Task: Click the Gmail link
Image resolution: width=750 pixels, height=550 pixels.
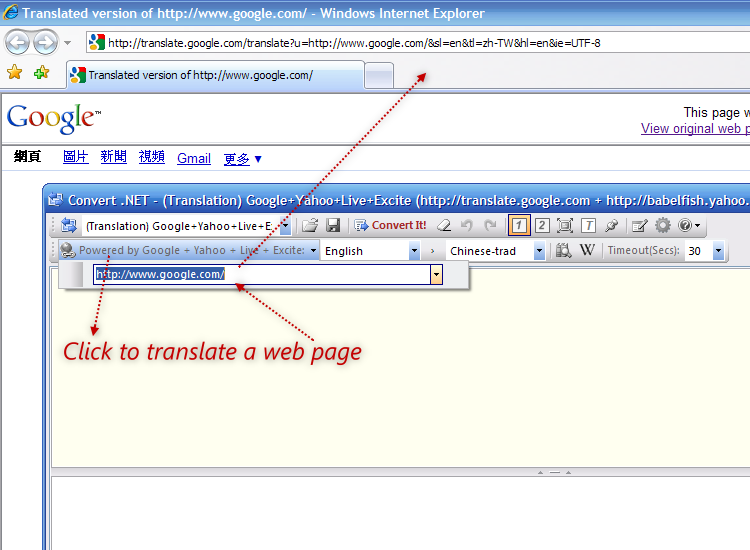Action: click(194, 158)
